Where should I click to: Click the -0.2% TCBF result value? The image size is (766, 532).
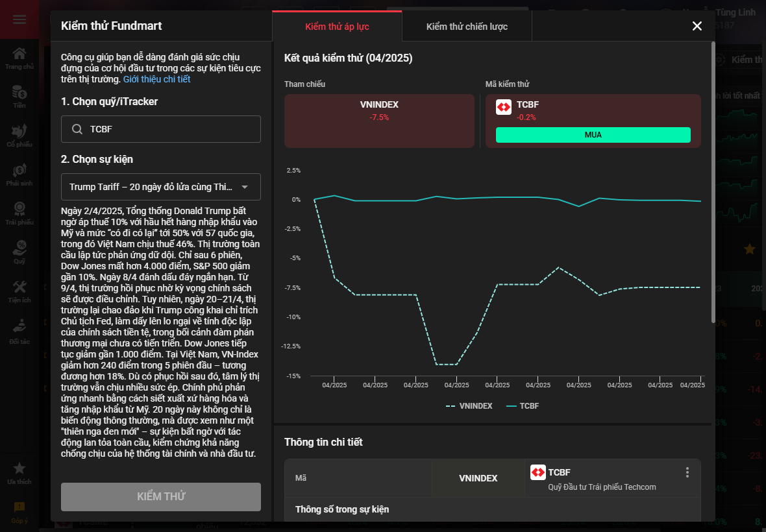[526, 117]
